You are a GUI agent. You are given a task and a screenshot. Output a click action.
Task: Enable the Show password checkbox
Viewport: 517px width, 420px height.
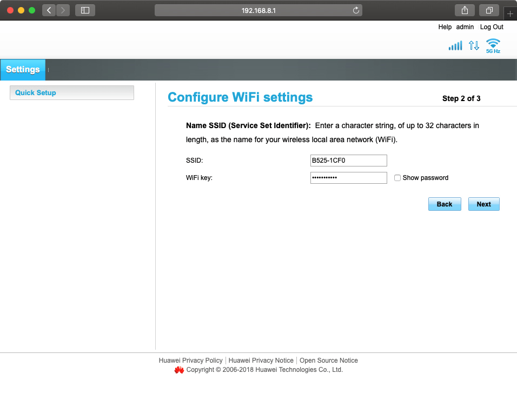pos(397,178)
